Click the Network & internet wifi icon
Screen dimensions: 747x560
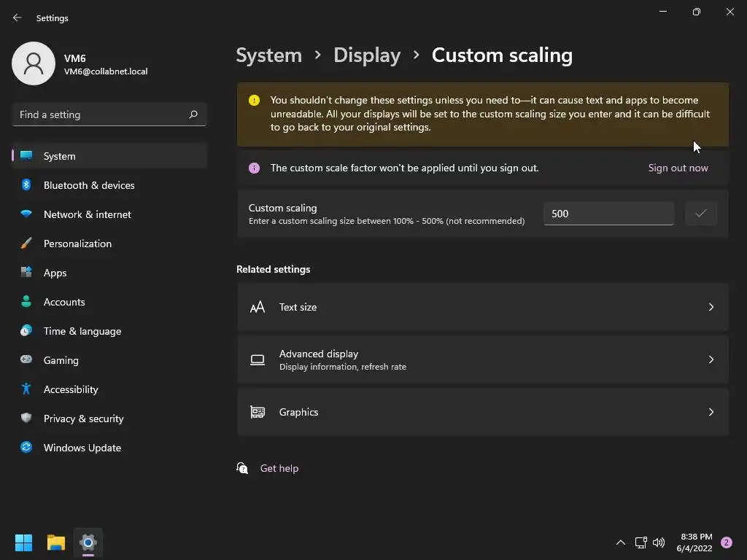coord(26,214)
